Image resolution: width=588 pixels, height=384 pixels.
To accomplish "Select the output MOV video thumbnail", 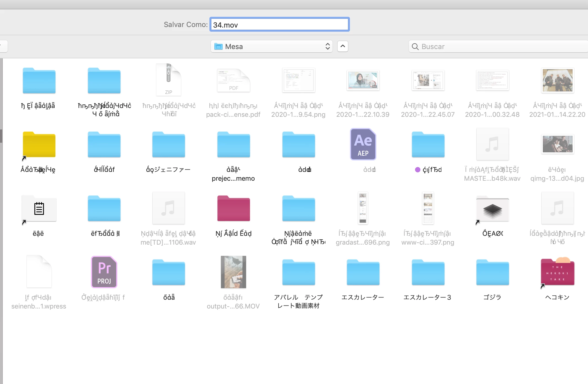I will [x=233, y=272].
